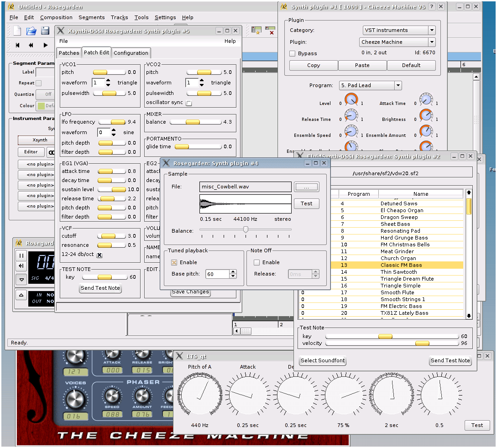Viewport: 497px width, 448px height.
Task: Click the left-arrow-to-bar button in transport window
Action: (x=21, y=266)
